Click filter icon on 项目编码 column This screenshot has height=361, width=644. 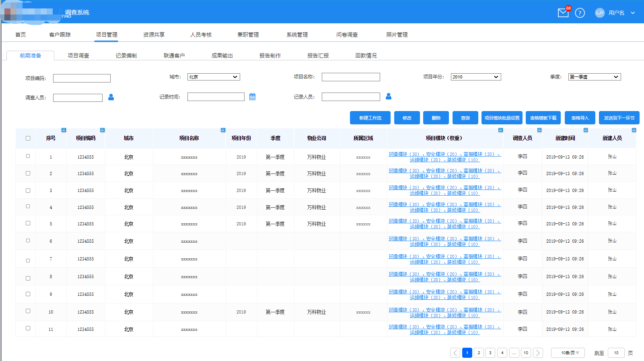click(x=102, y=130)
